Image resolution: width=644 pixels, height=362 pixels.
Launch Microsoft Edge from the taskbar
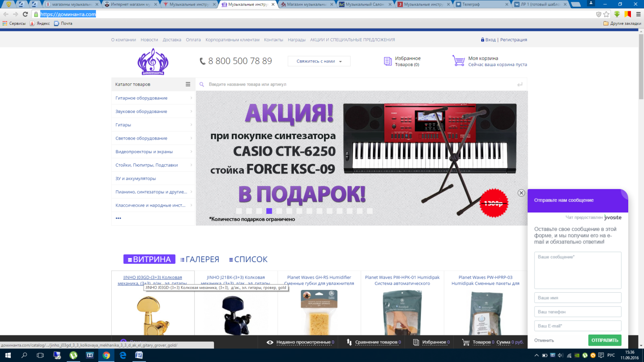pyautogui.click(x=123, y=355)
